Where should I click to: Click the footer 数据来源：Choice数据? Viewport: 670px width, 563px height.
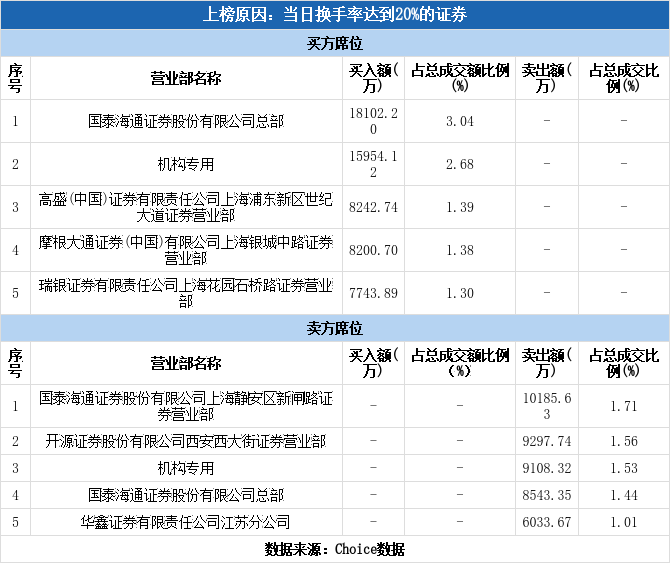(335, 549)
